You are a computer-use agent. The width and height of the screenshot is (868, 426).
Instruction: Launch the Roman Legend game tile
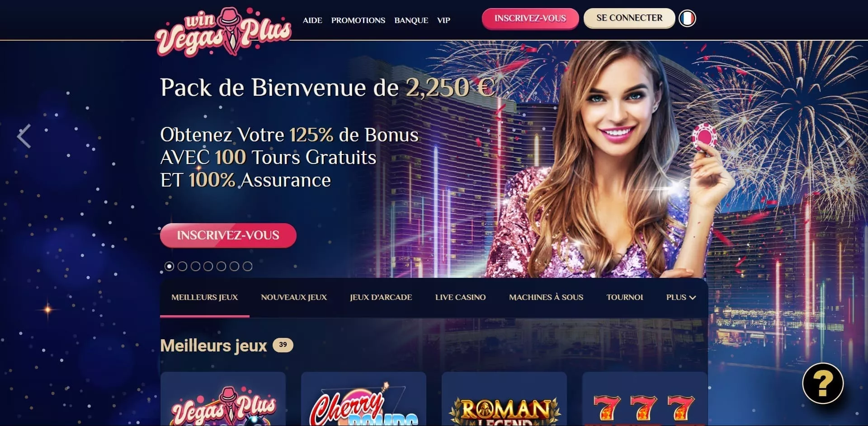point(505,399)
